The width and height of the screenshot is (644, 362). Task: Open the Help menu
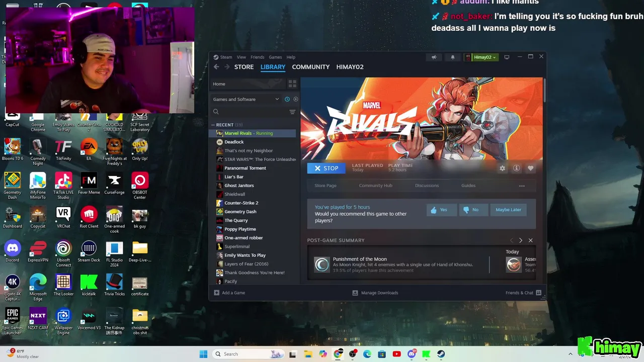pyautogui.click(x=291, y=57)
